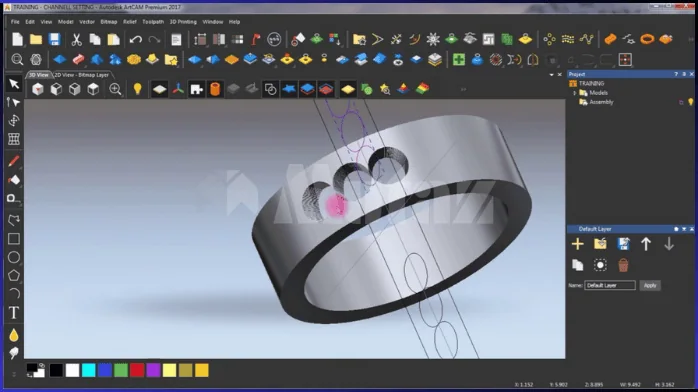
Task: Click the white puzzle piece icon in 3D toolbar
Action: click(x=196, y=89)
